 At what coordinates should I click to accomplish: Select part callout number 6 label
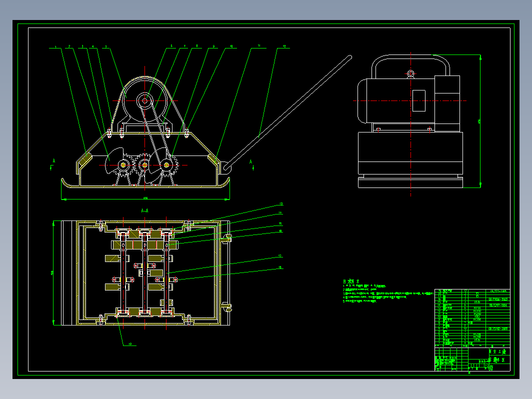(171, 46)
